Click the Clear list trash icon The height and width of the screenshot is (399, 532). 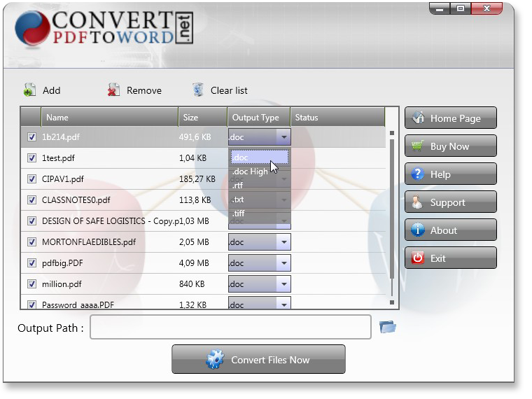198,90
